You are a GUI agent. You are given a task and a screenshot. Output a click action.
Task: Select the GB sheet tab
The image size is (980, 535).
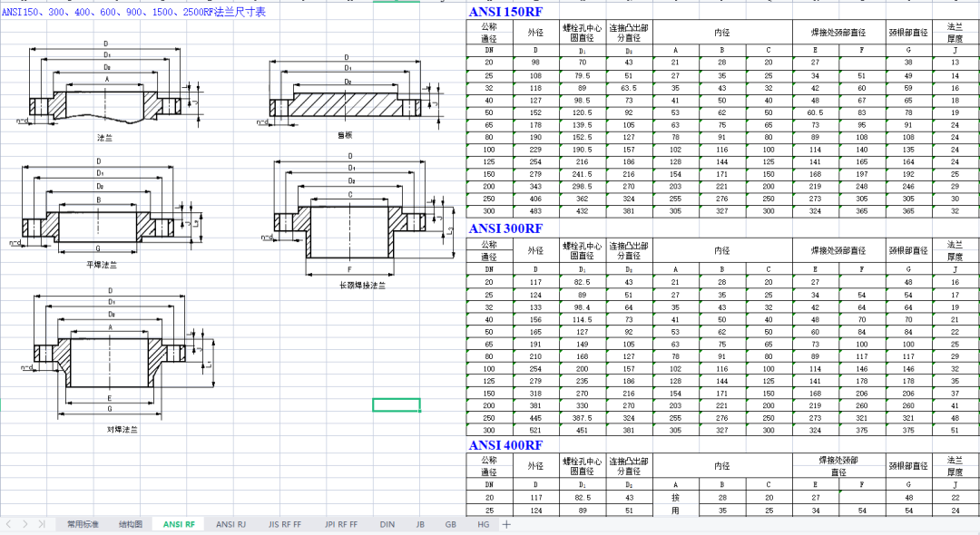451,524
